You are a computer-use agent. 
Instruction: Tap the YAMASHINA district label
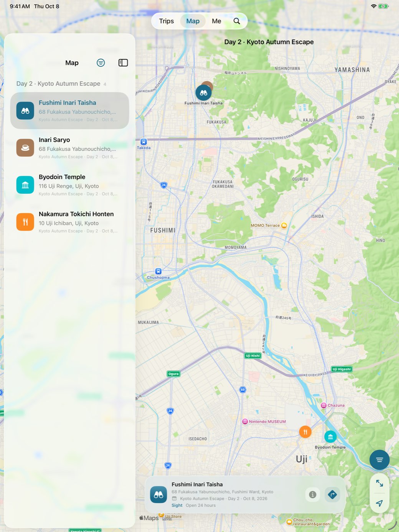click(x=352, y=70)
